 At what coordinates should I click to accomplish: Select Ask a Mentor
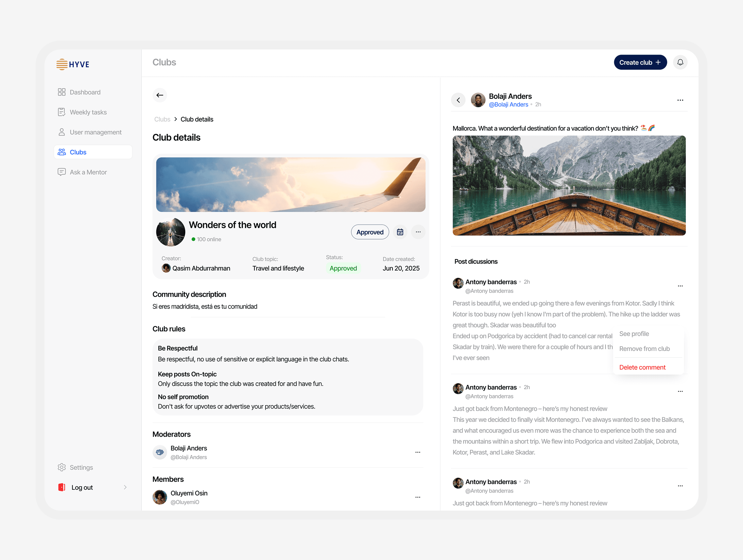point(88,172)
